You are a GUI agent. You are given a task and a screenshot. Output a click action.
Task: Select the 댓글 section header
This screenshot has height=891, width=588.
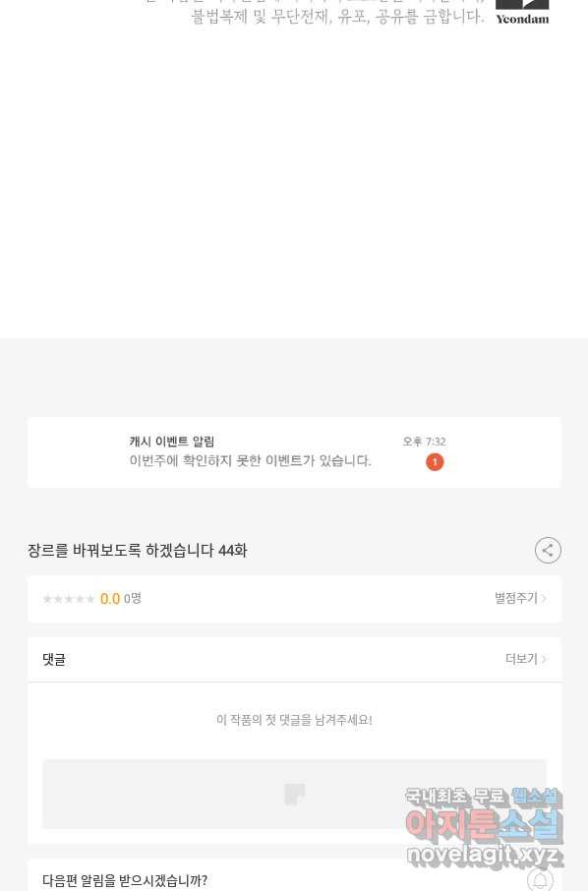54,659
